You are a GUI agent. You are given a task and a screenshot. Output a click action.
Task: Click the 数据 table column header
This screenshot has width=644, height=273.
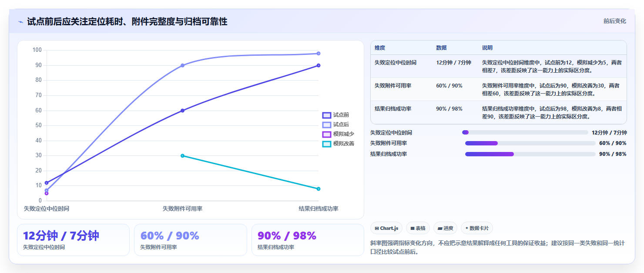[x=441, y=48]
